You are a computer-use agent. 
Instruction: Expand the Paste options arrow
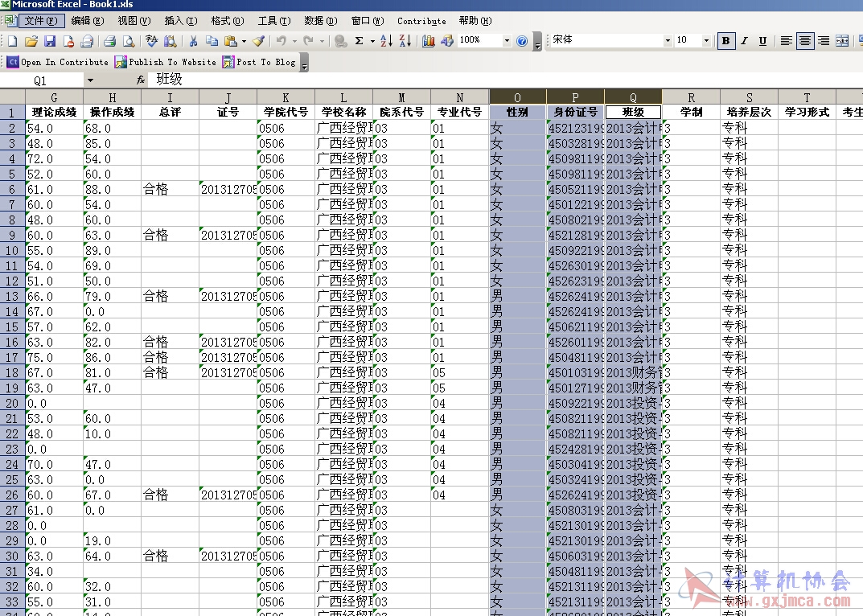pyautogui.click(x=244, y=41)
